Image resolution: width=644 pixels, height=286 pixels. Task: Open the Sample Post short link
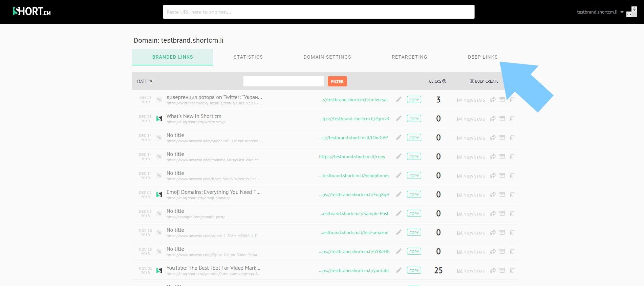point(354,213)
